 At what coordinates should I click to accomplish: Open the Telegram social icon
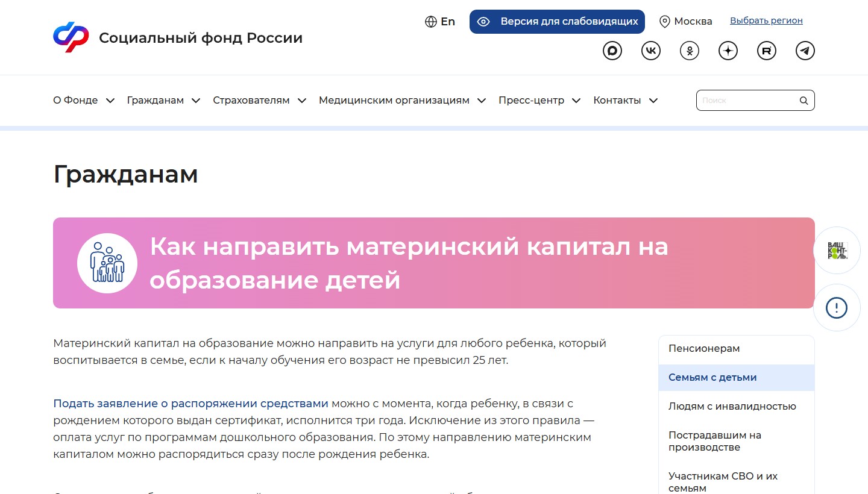click(805, 51)
